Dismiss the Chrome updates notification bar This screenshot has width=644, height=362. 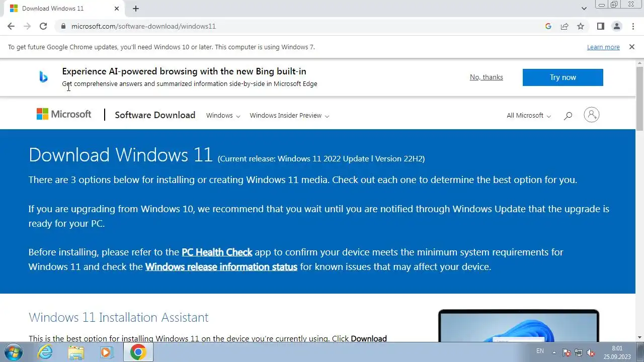[631, 47]
